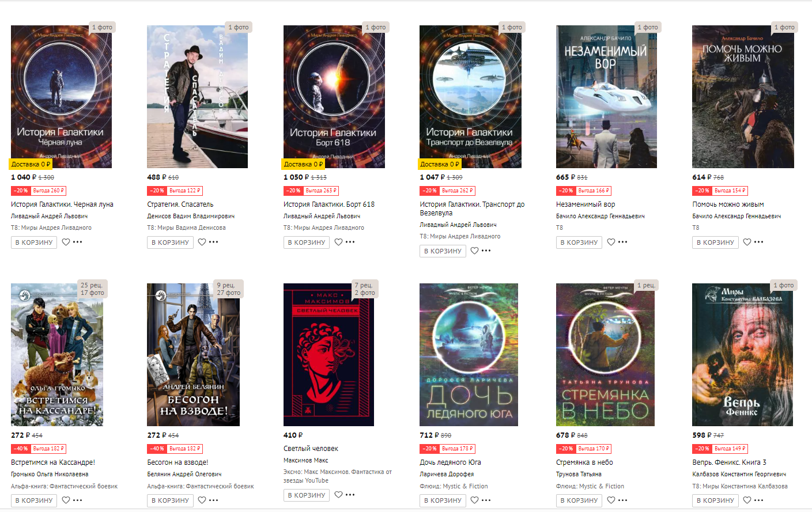Add Стратегия. Спасатель to favorites with heart icon
Viewport: 812px width, 512px height.
[202, 242]
